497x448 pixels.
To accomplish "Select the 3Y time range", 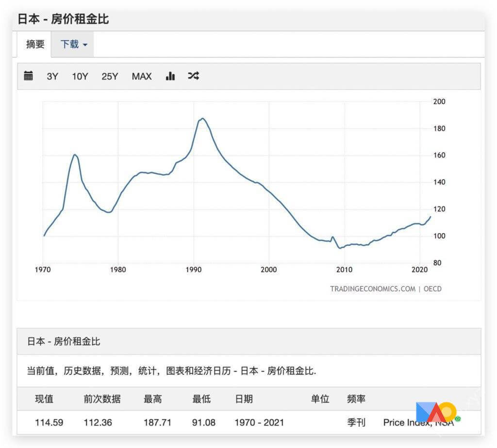I will pyautogui.click(x=52, y=76).
